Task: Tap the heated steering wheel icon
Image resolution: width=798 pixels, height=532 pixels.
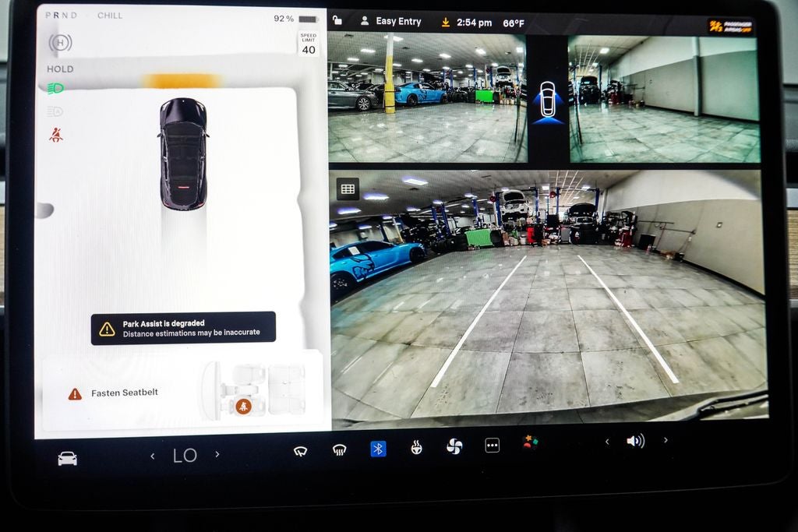Action: point(416,447)
